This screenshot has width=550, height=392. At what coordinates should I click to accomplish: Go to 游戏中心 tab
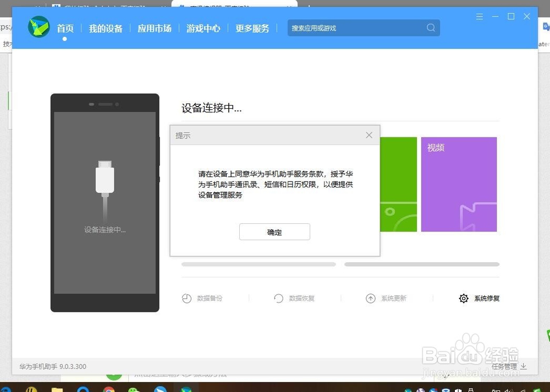pos(204,29)
